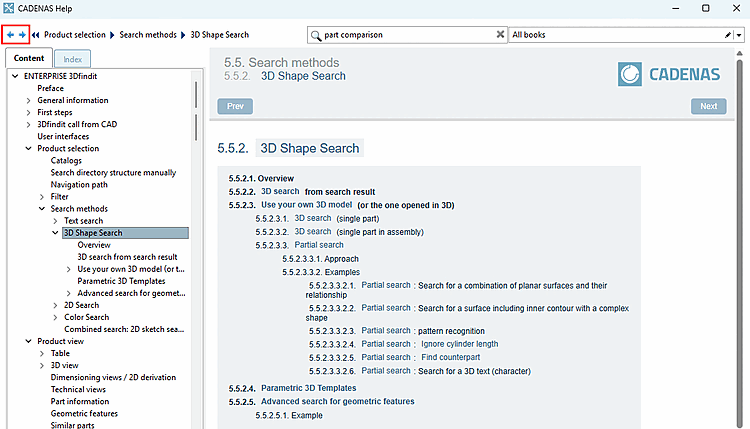The image size is (750, 429).
Task: Click the edit pencil icon in All books
Action: click(x=728, y=34)
